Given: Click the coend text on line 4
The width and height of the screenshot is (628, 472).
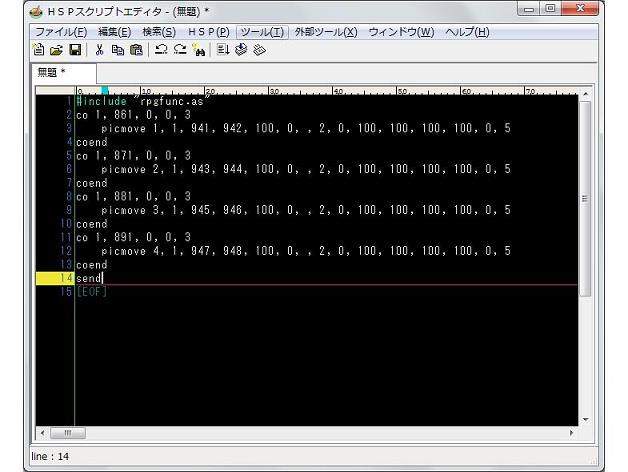Looking at the screenshot, I should pos(92,142).
